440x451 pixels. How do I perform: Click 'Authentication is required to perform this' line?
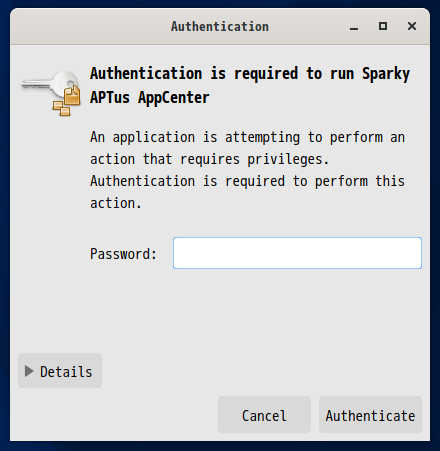click(x=247, y=181)
